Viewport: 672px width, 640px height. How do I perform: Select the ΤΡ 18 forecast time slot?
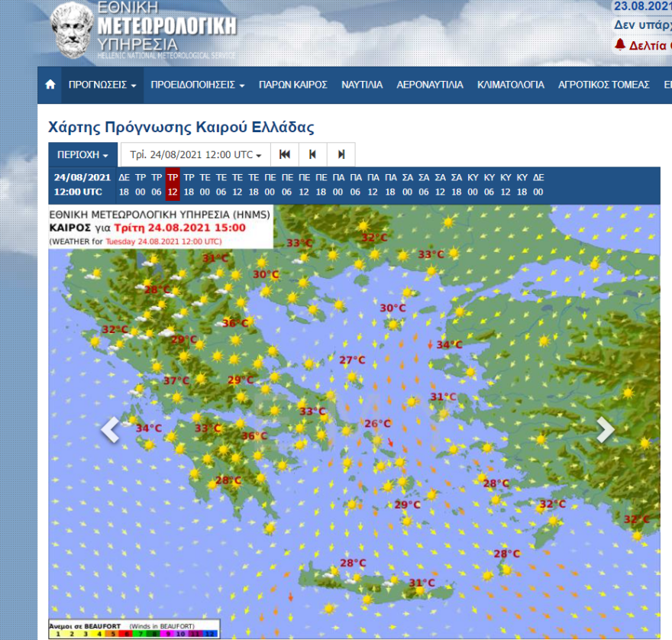pos(189,185)
